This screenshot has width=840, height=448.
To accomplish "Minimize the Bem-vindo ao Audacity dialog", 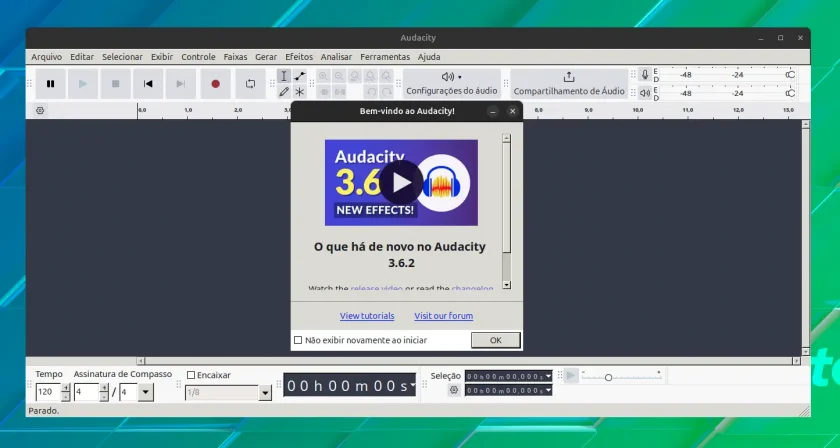I will coord(493,111).
